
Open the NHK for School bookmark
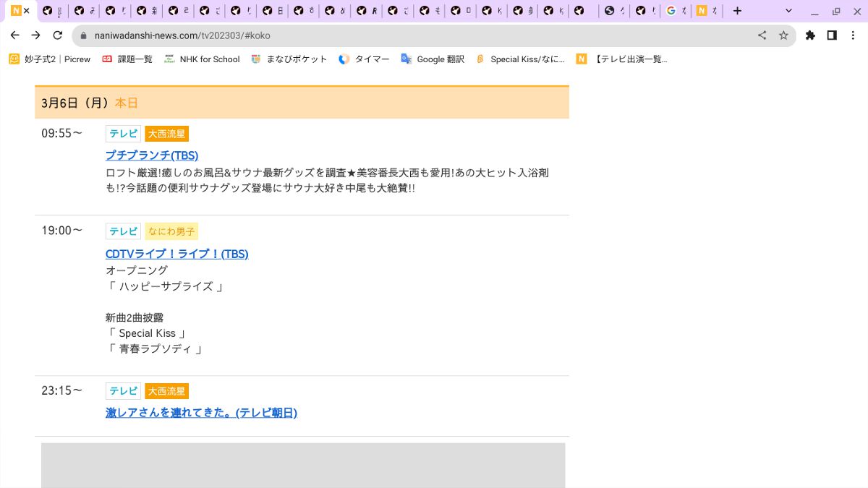(202, 59)
